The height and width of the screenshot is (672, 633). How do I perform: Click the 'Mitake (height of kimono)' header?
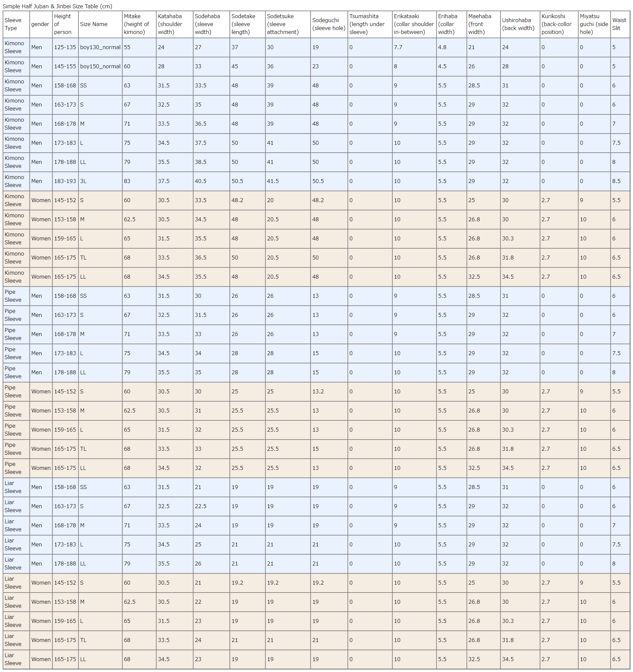[136, 24]
